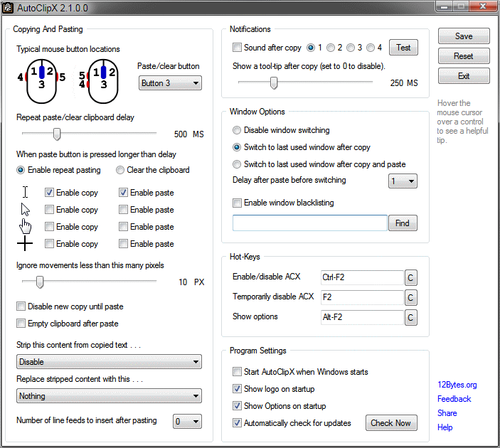Viewport: 500px width, 448px height.
Task: Open the Paste/clear button dropdown
Action: click(x=170, y=83)
